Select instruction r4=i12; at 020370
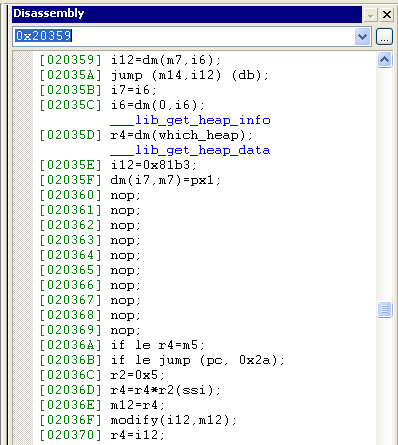Screen dimensions: 398x445 [x=138, y=435]
